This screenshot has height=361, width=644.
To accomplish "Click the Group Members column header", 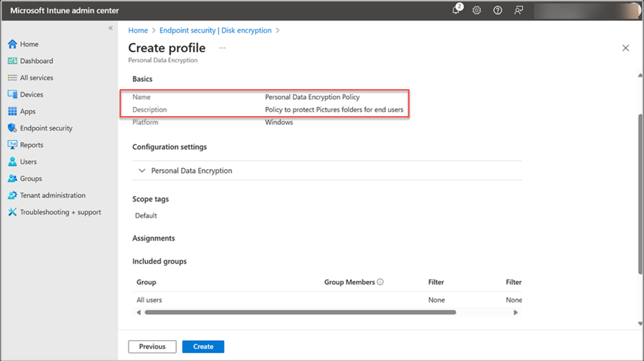I will (349, 282).
